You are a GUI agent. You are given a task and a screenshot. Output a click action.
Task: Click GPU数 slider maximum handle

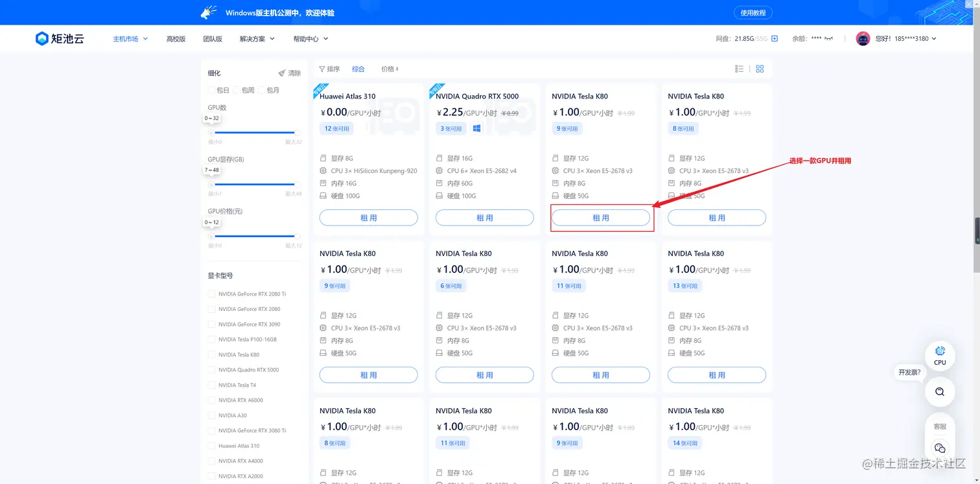tap(297, 132)
